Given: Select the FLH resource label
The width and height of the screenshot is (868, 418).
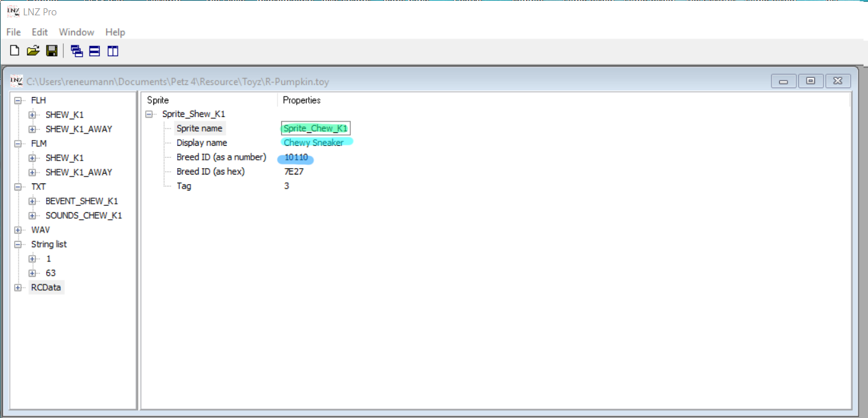Looking at the screenshot, I should coord(38,100).
